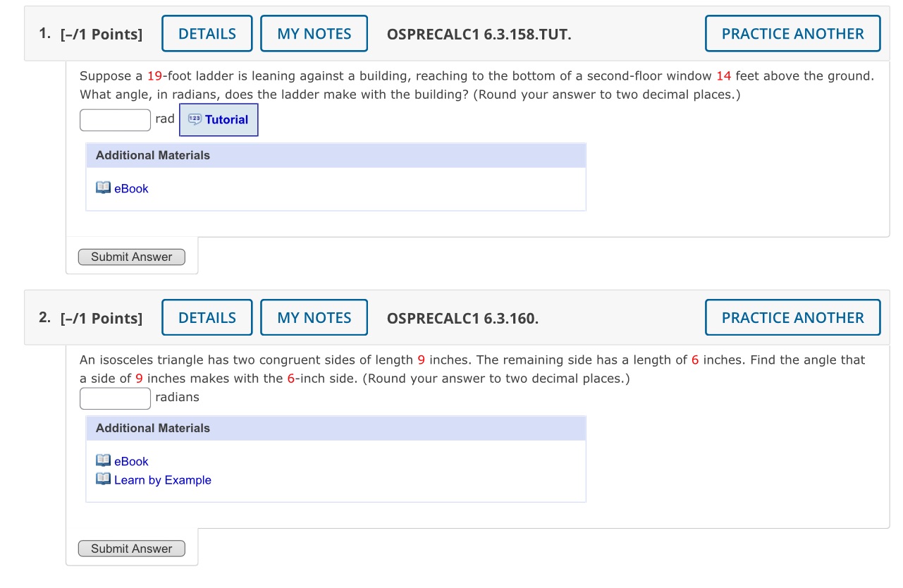The width and height of the screenshot is (903, 588).
Task: Click the [–/1 Points] label of question 2
Action: click(102, 319)
